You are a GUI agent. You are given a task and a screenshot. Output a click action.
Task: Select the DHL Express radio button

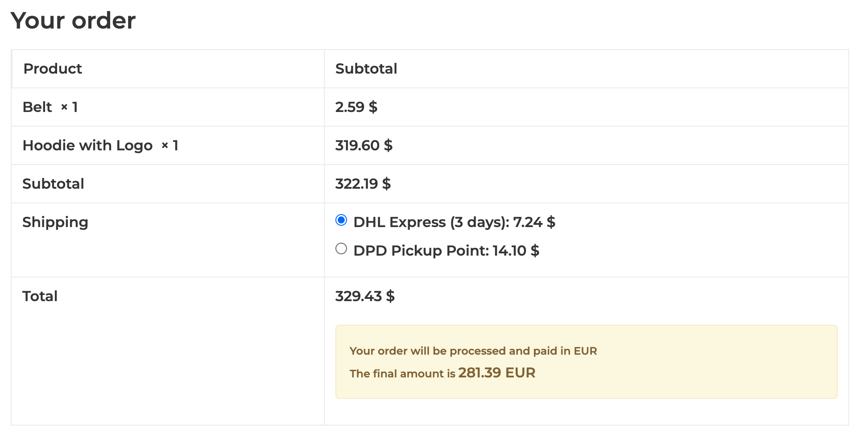[x=341, y=220]
